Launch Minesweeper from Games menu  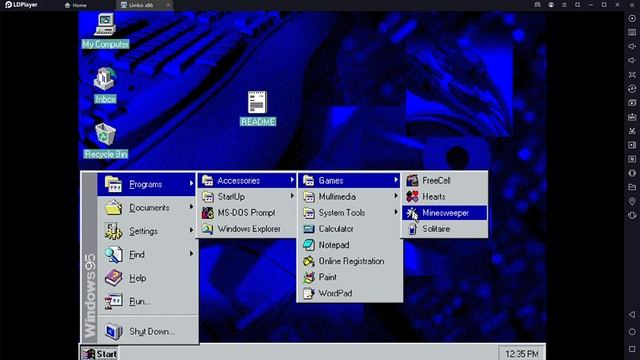click(x=444, y=213)
